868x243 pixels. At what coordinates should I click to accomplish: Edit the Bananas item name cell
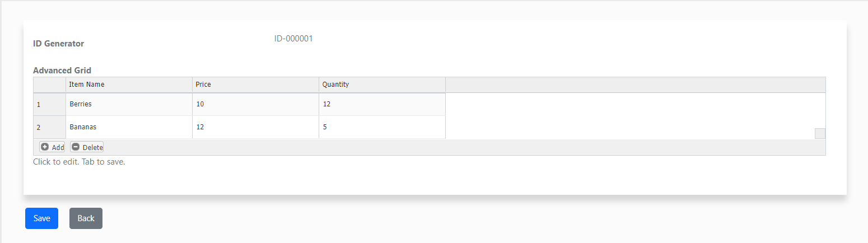tap(129, 127)
